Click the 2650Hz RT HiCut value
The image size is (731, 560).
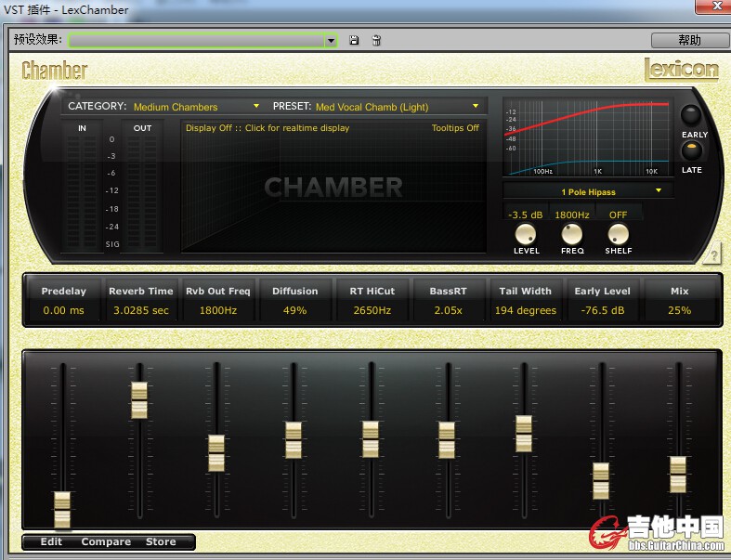372,310
